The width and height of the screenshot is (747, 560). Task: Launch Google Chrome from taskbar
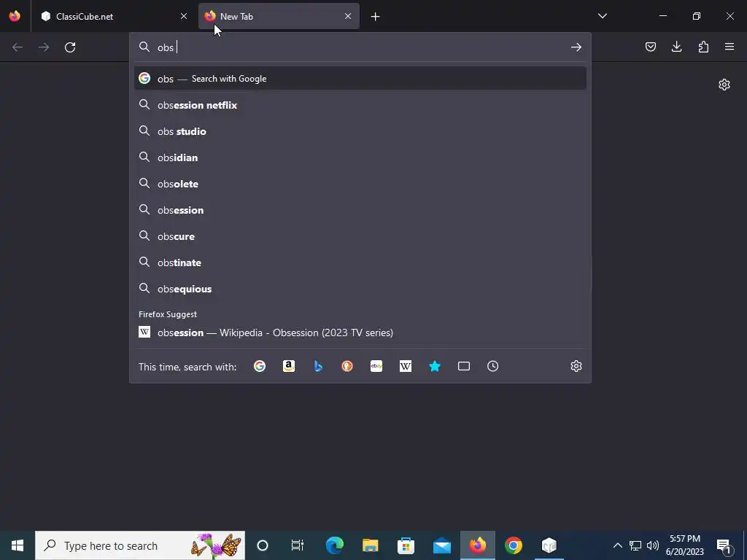[x=513, y=545]
